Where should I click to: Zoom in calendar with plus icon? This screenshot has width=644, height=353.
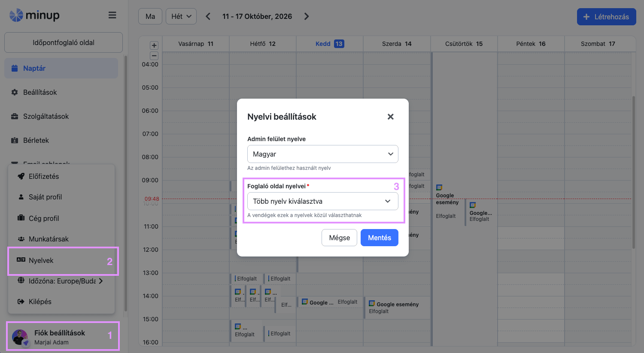tap(154, 45)
